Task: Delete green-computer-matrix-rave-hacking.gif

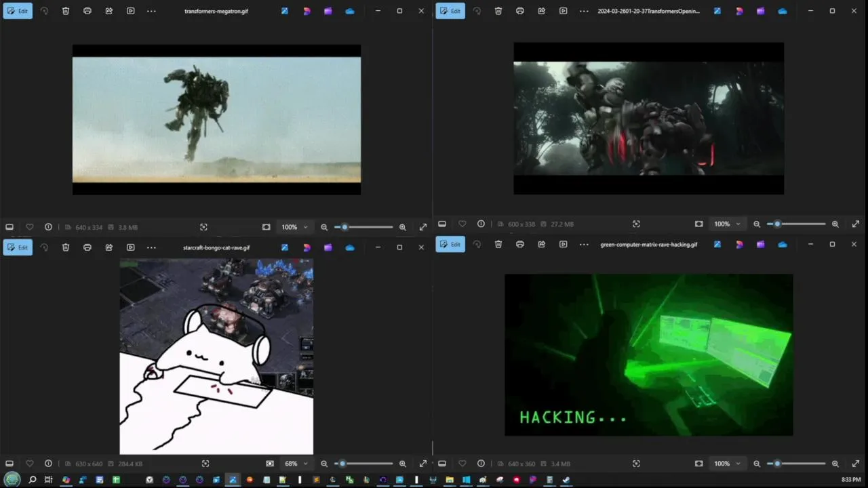Action: point(498,244)
